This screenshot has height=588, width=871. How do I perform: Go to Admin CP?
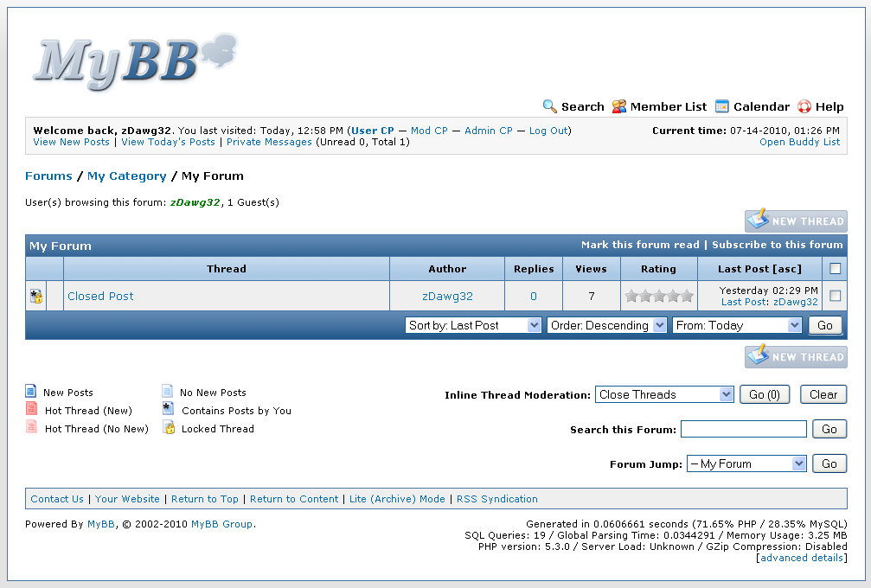pyautogui.click(x=488, y=131)
